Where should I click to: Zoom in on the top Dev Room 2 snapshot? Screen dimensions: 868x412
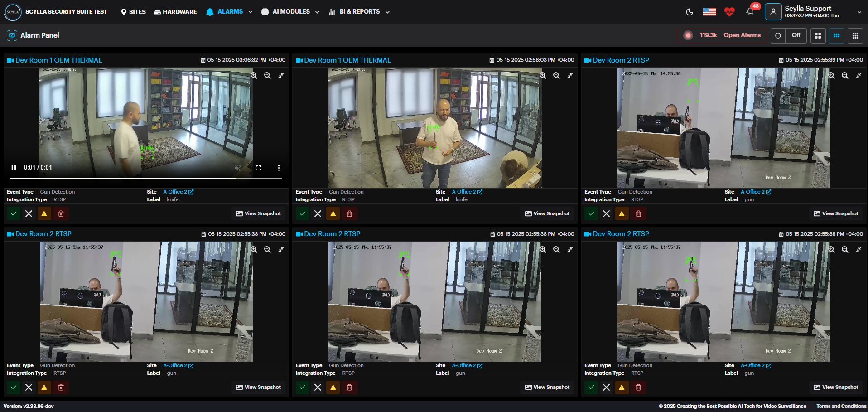[831, 76]
